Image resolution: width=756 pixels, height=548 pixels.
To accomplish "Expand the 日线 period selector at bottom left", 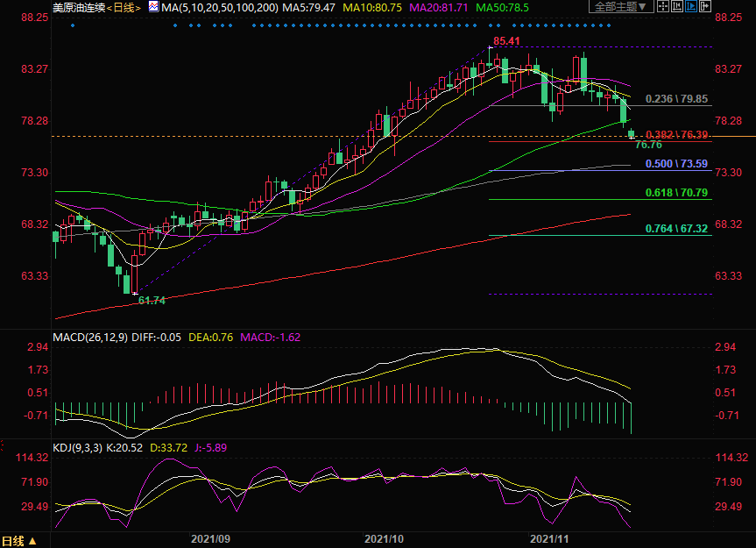I will click(x=19, y=541).
